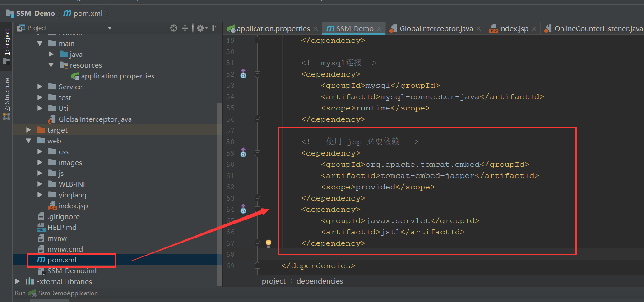
Task: Toggle fold marker at line 69 dependencies end
Action: 257,265
